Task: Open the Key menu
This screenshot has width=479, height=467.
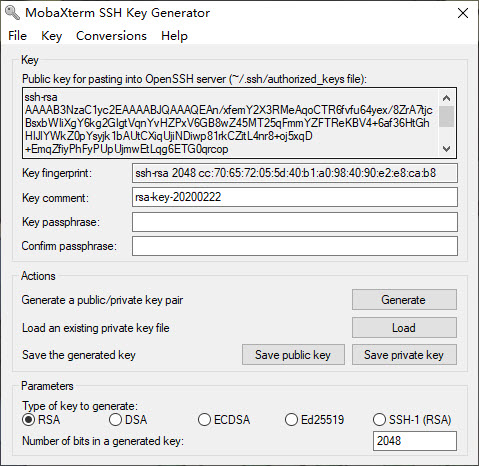Action: click(x=51, y=36)
